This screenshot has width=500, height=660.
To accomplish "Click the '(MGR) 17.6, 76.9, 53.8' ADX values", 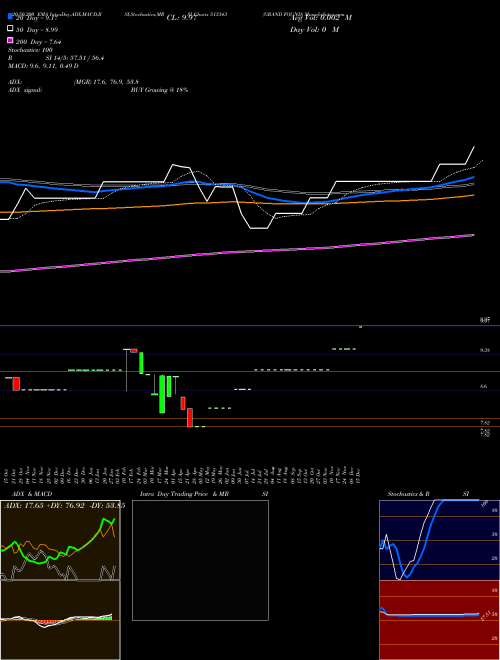I will pyautogui.click(x=106, y=82).
